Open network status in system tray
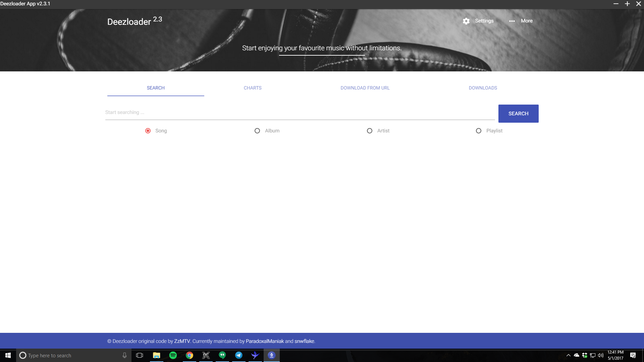Image resolution: width=644 pixels, height=362 pixels. click(x=593, y=355)
